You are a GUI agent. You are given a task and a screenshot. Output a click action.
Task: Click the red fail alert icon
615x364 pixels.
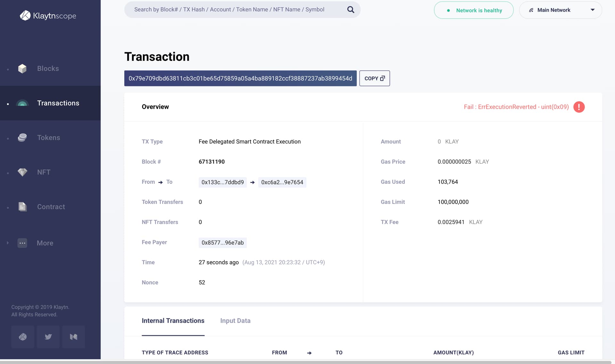point(579,107)
